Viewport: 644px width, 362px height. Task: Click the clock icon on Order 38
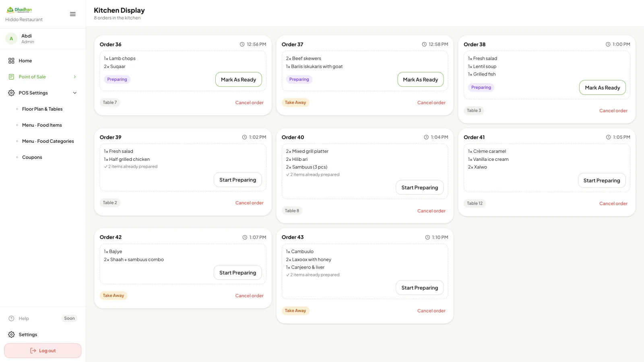[608, 44]
